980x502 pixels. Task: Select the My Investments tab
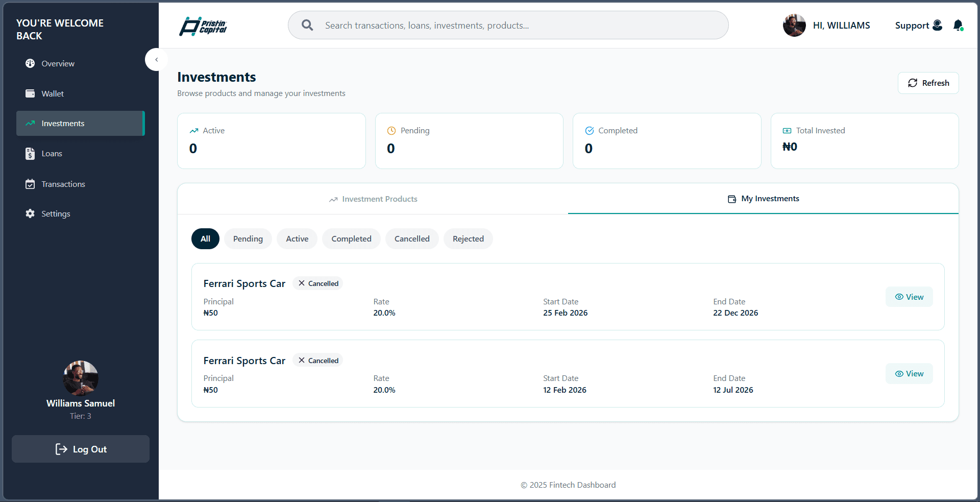(x=763, y=199)
